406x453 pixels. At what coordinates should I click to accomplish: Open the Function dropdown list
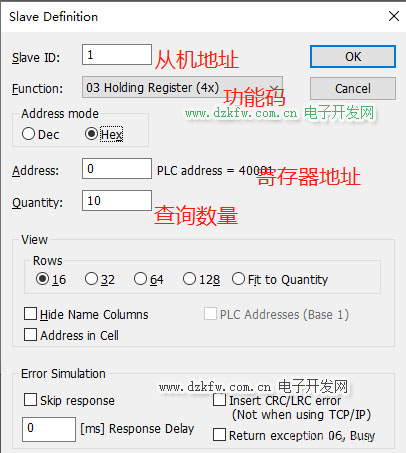(182, 87)
